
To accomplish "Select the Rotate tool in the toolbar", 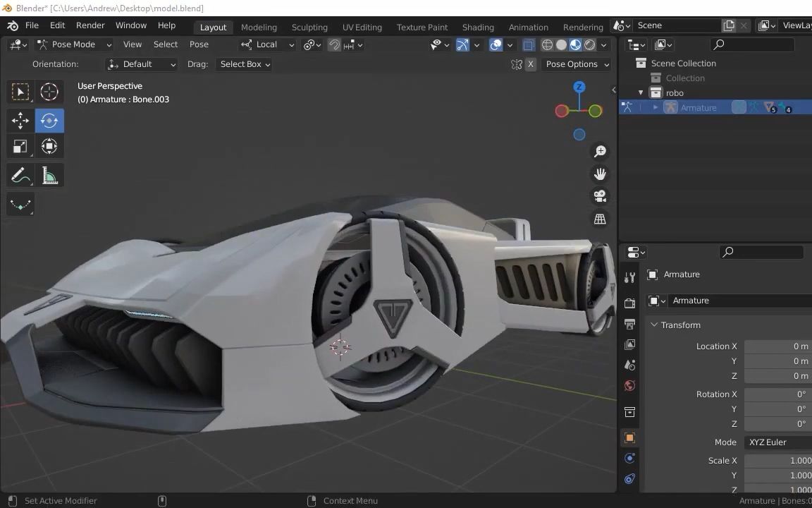I will (x=49, y=121).
